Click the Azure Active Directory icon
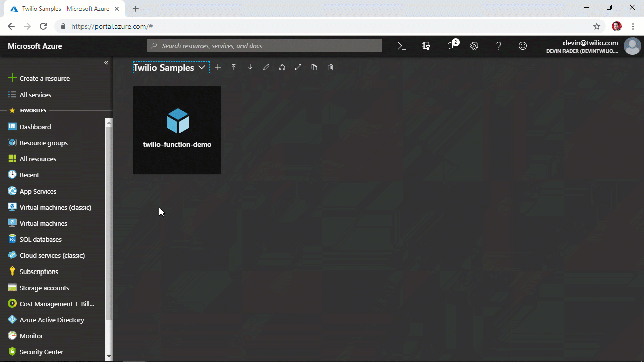This screenshot has width=644, height=362. (x=12, y=319)
